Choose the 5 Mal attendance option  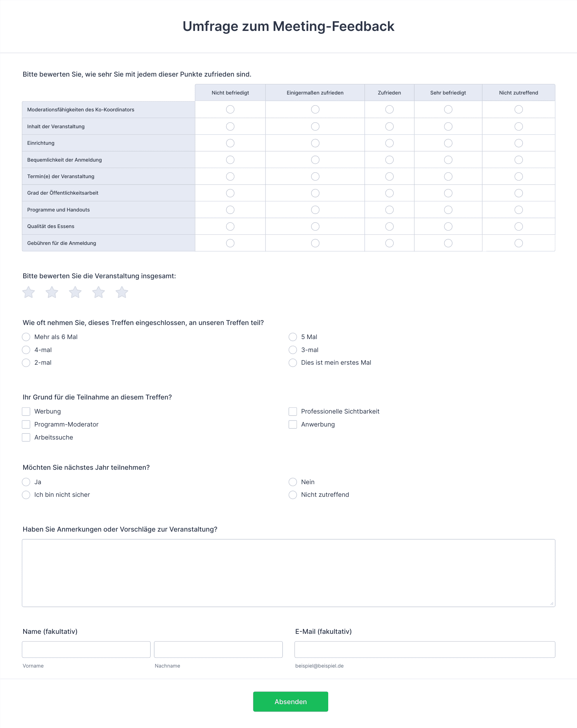[293, 337]
